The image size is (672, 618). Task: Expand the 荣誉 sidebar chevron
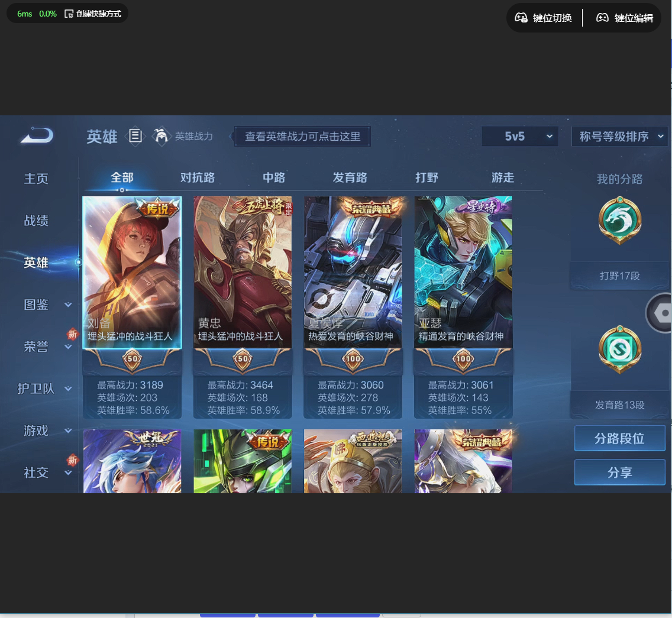[x=68, y=347]
